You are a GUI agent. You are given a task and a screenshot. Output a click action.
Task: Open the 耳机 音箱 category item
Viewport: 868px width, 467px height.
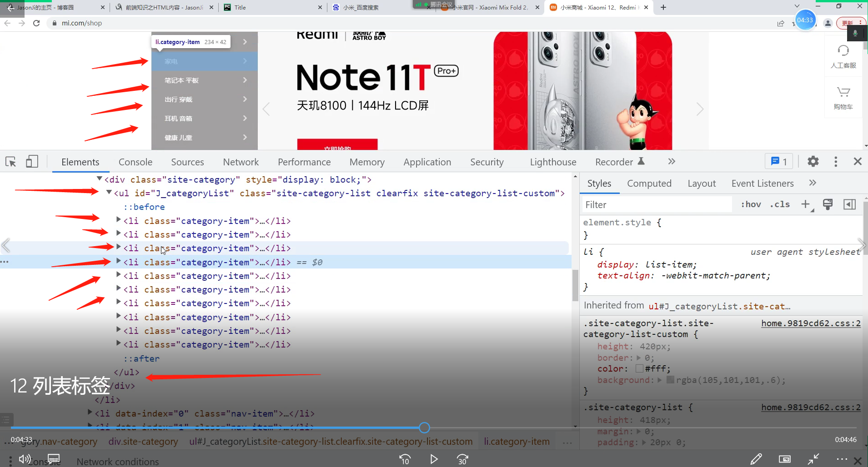click(x=205, y=118)
